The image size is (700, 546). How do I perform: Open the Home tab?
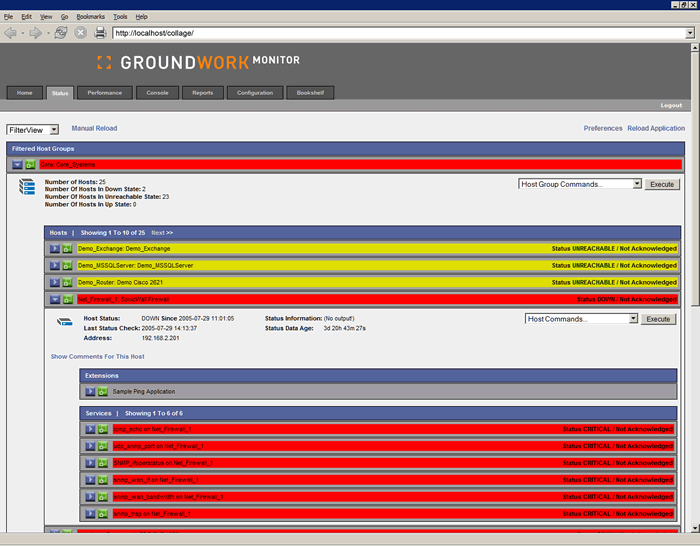(x=25, y=93)
